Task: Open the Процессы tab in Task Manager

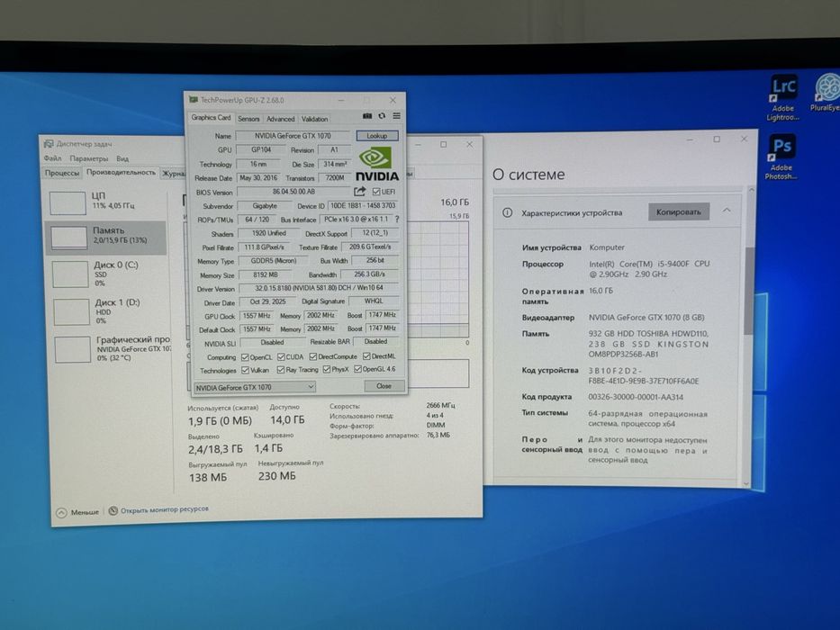Action: point(62,173)
